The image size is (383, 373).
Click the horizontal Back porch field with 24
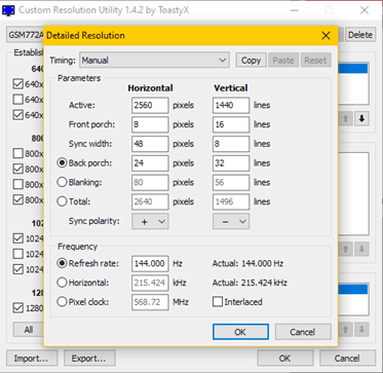click(x=150, y=163)
